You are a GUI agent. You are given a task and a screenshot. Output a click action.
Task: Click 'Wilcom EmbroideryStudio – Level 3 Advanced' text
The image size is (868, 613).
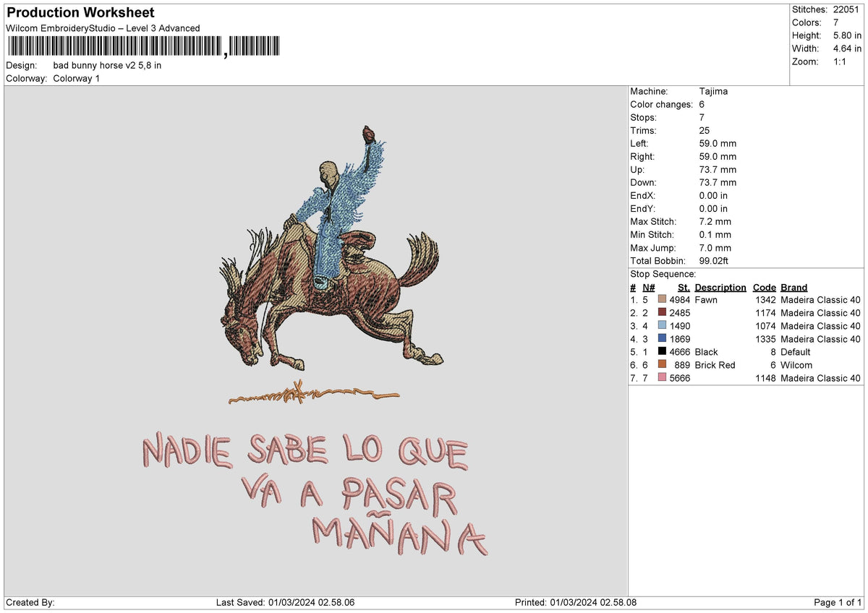tap(103, 28)
